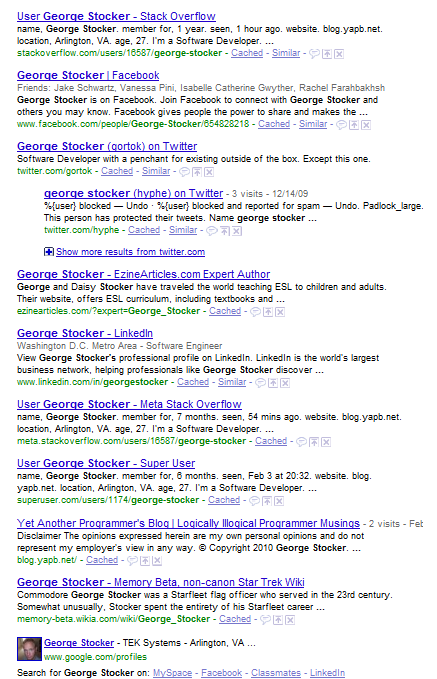Open 'George Stocker (gortok) on Twitter' title
Screen dimensions: 437x679
point(107,146)
